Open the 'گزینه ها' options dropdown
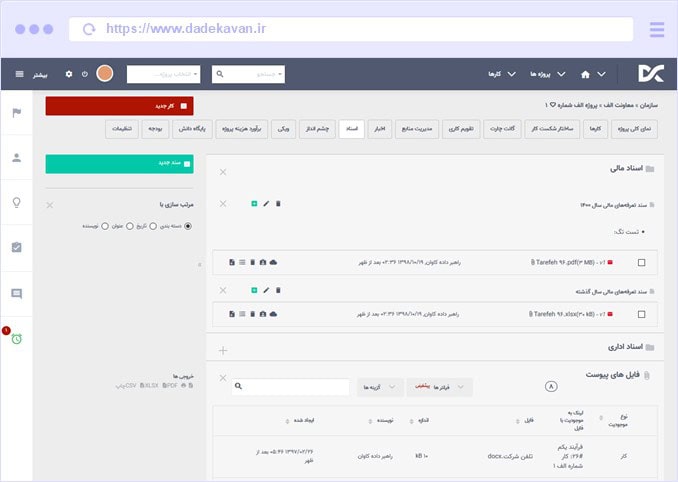 coord(381,385)
